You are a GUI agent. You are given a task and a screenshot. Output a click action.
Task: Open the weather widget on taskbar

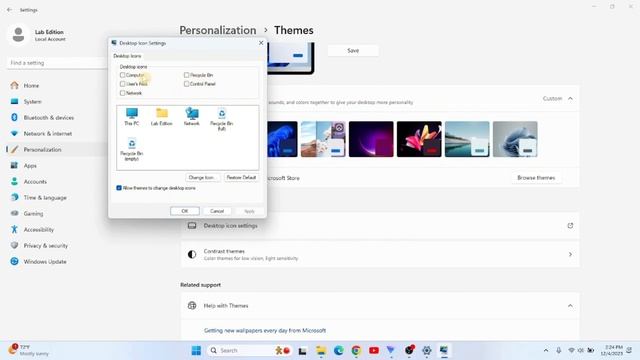click(29, 350)
